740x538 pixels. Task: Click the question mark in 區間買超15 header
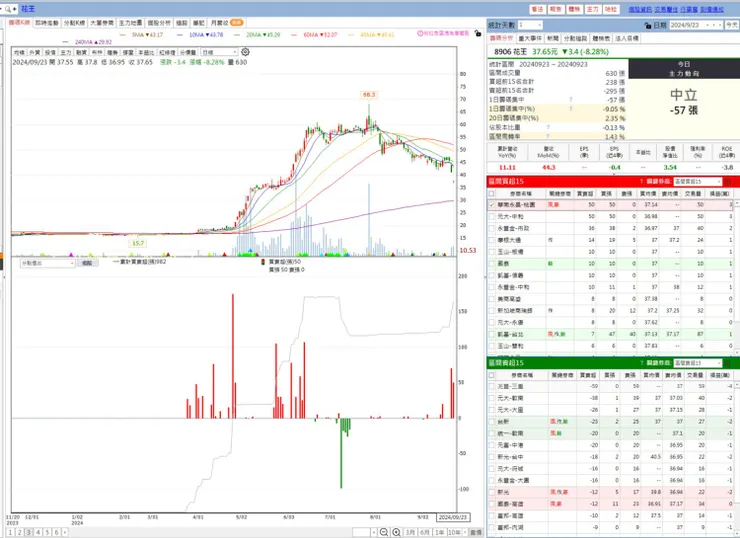tap(641, 181)
